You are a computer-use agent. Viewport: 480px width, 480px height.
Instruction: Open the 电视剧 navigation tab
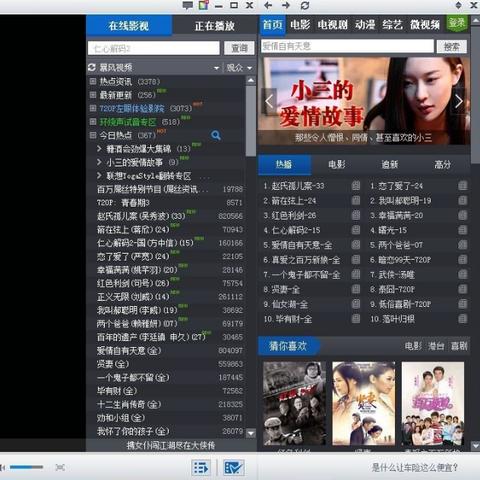point(332,25)
